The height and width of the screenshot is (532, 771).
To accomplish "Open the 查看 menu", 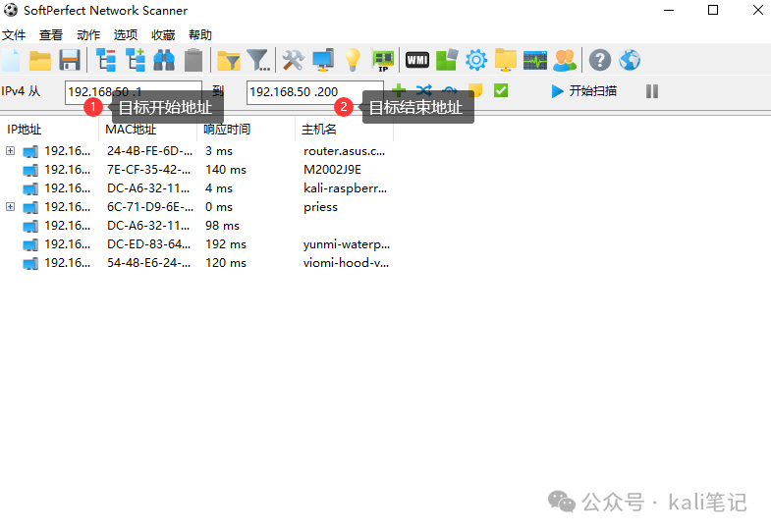I will coord(51,35).
